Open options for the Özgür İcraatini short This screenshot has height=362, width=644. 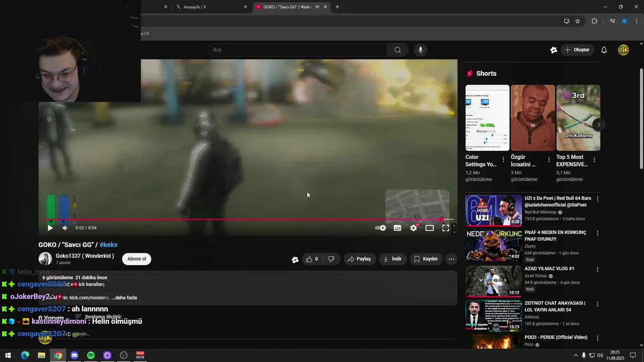tap(549, 160)
